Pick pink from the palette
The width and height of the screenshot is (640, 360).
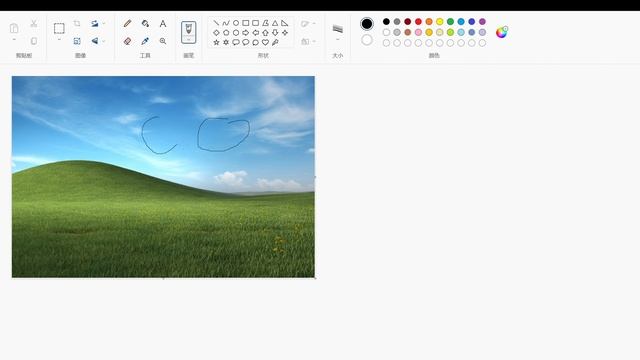[418, 32]
